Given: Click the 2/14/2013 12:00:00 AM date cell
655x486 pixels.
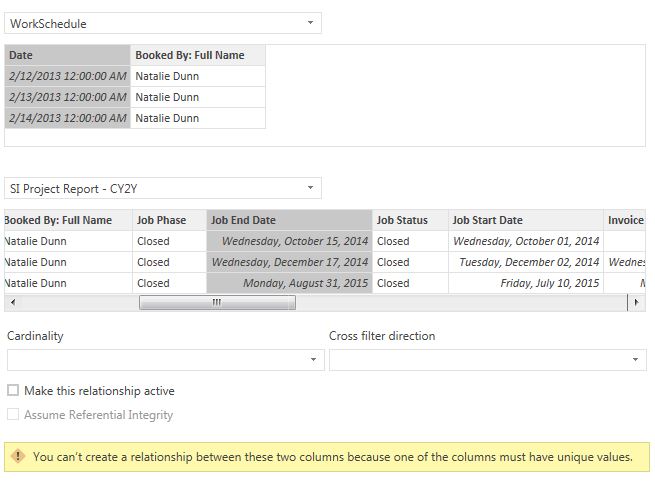Looking at the screenshot, I should tap(67, 118).
